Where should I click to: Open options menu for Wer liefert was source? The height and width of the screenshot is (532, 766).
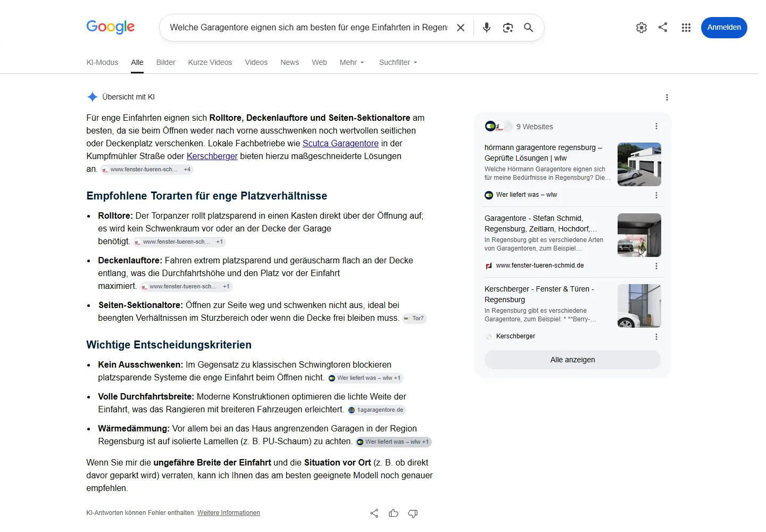pyautogui.click(x=656, y=195)
